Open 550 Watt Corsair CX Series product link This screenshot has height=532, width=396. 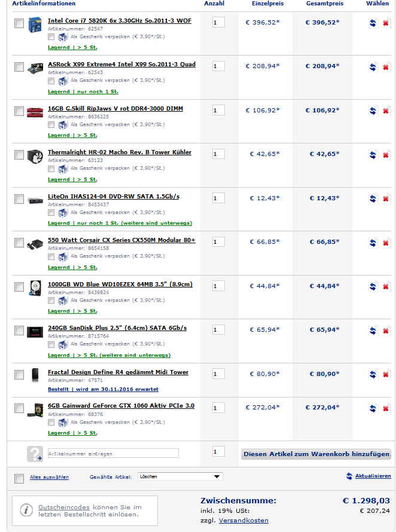coord(121,240)
